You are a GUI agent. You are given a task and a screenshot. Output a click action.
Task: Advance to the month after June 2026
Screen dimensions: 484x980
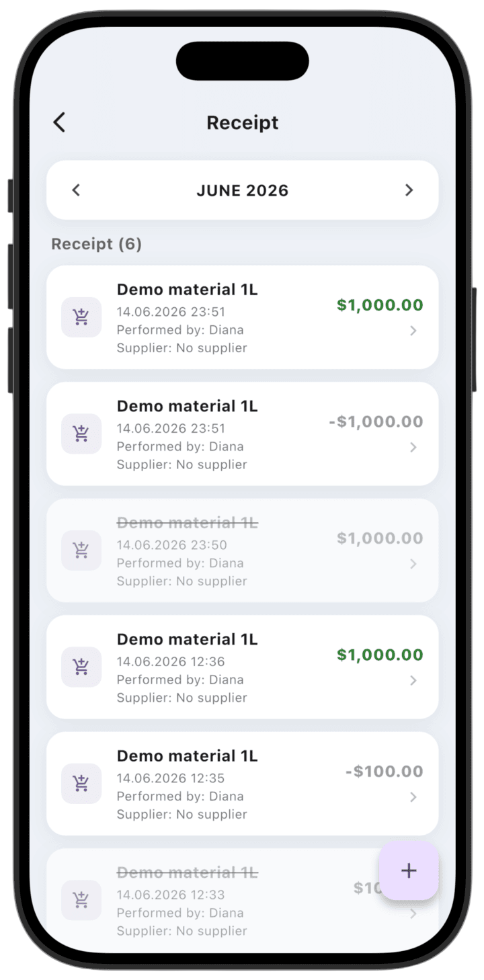(409, 190)
